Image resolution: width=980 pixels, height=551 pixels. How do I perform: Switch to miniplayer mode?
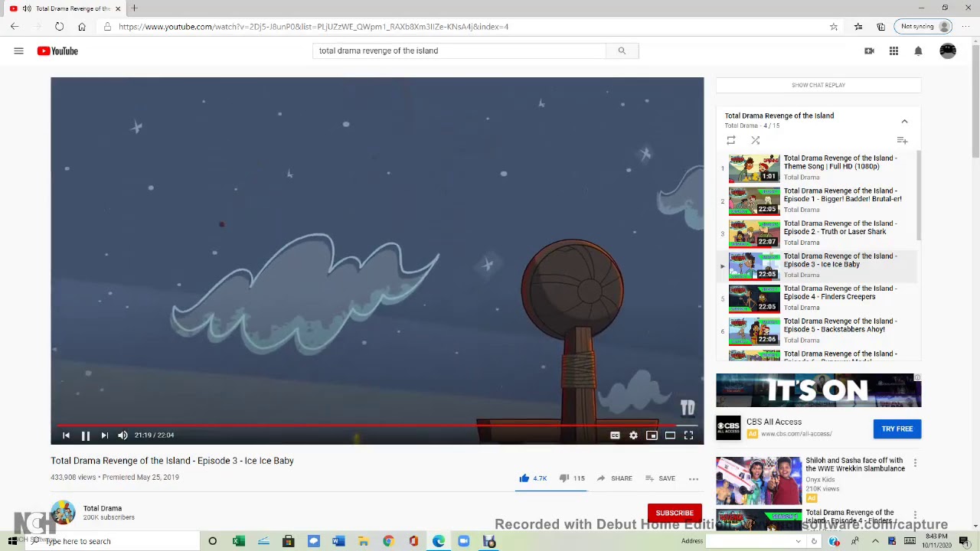pos(652,435)
